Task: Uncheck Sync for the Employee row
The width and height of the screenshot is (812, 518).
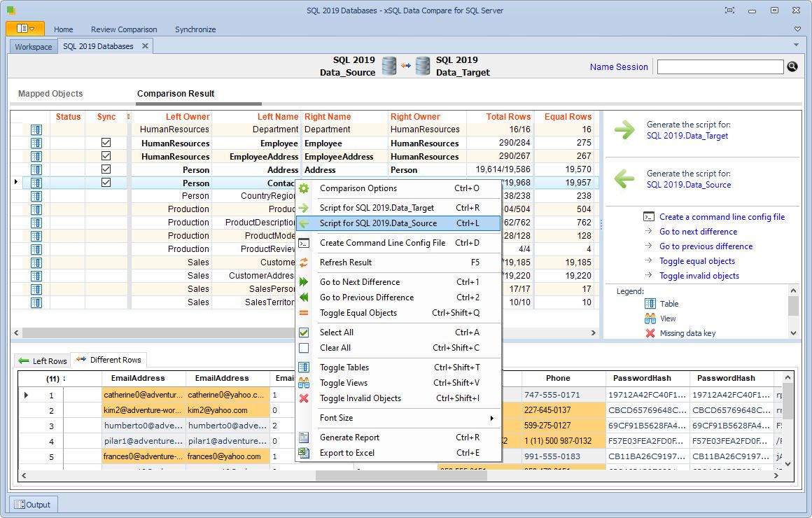Action: [x=106, y=143]
